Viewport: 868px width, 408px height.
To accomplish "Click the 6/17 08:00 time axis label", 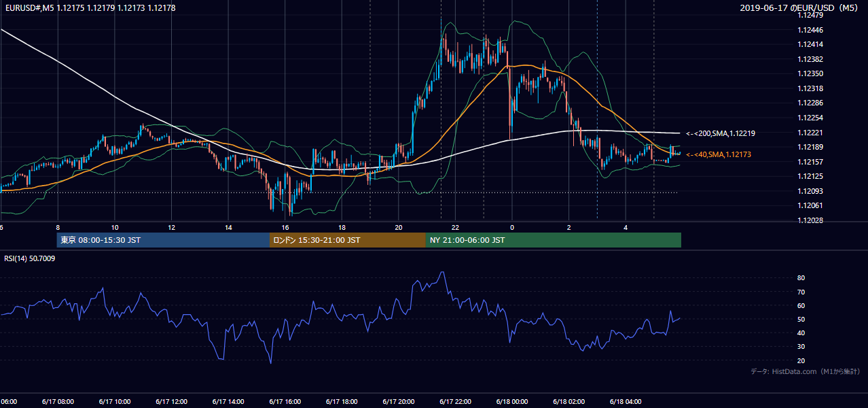I will [x=57, y=401].
